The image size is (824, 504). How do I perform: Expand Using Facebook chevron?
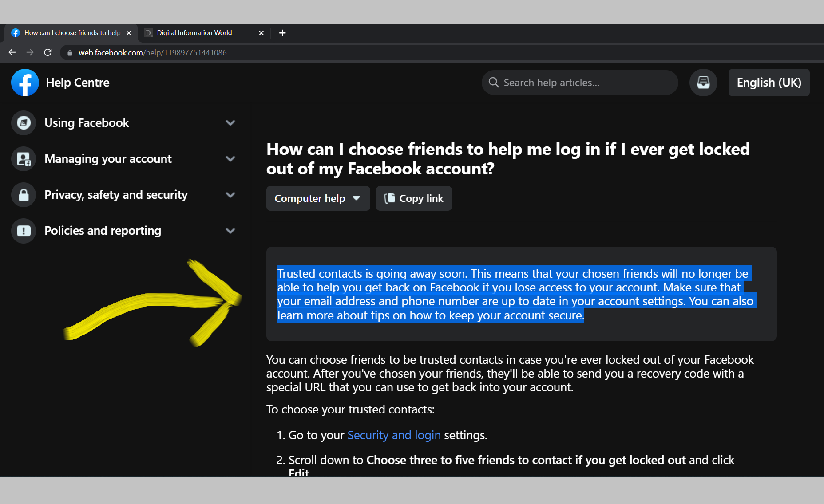click(230, 123)
